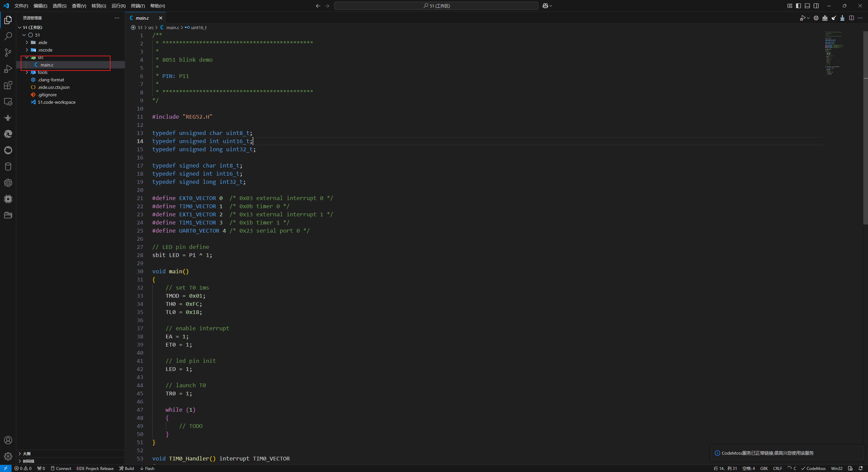Open the 选择(S) menu
Viewport: 868px width, 472px height.
click(60, 6)
